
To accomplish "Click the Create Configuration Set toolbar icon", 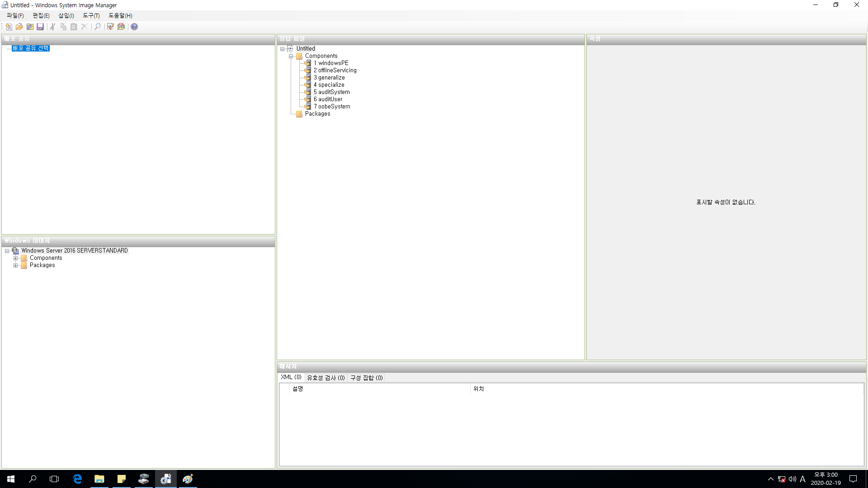I will tap(121, 27).
